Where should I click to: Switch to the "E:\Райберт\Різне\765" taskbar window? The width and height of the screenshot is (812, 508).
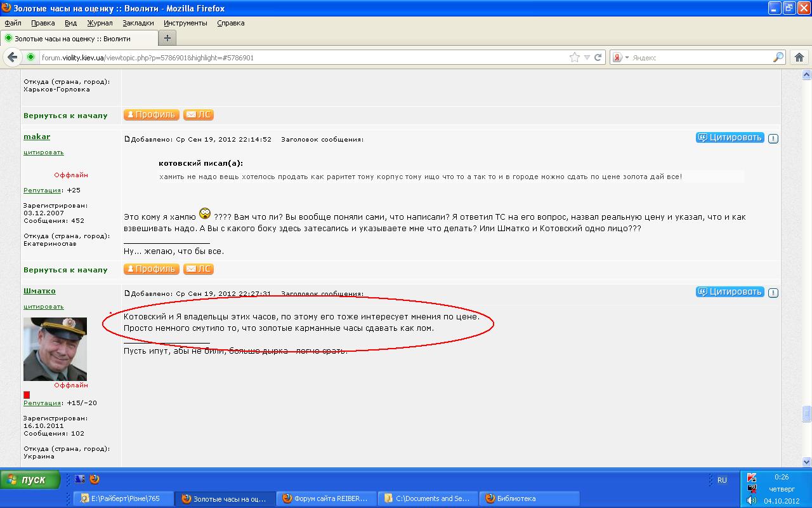pos(124,498)
